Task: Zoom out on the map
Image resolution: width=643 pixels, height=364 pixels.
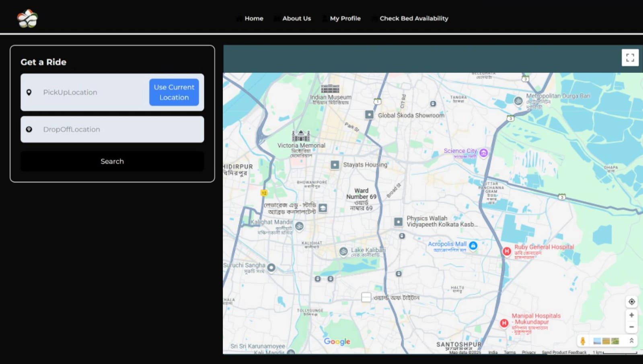Action: click(631, 327)
